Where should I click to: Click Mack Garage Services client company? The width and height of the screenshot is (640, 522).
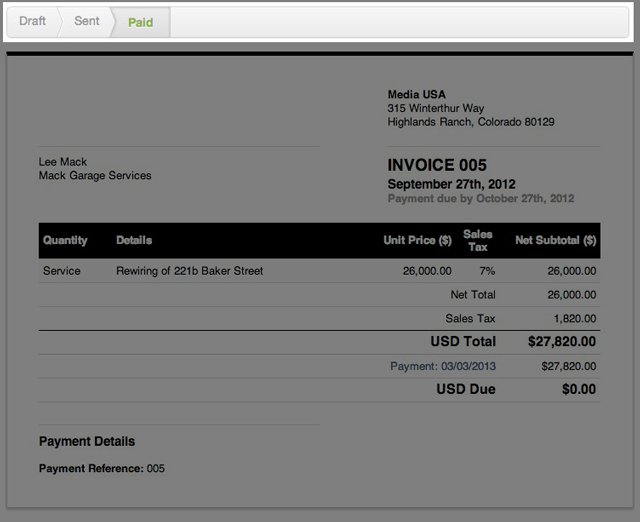point(95,175)
